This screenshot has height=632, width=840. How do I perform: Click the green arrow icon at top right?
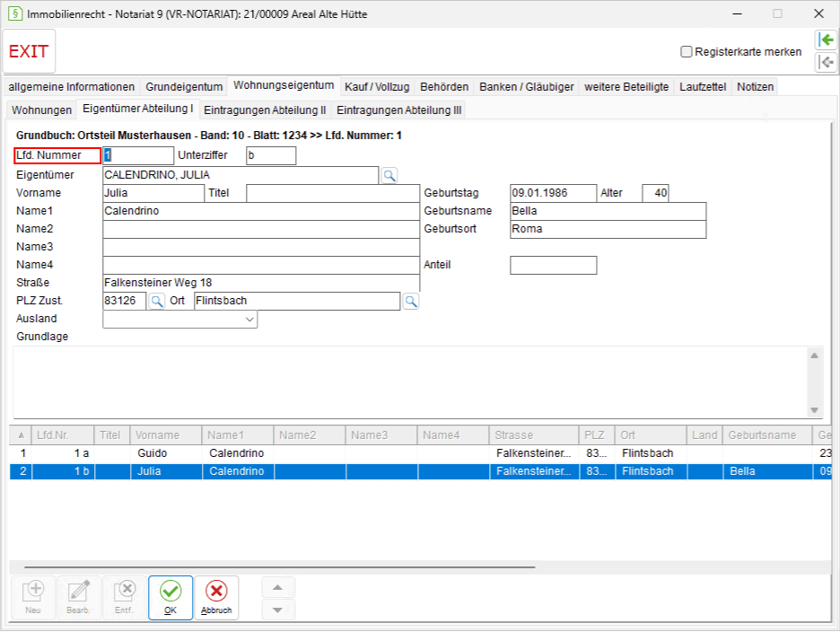coord(827,39)
